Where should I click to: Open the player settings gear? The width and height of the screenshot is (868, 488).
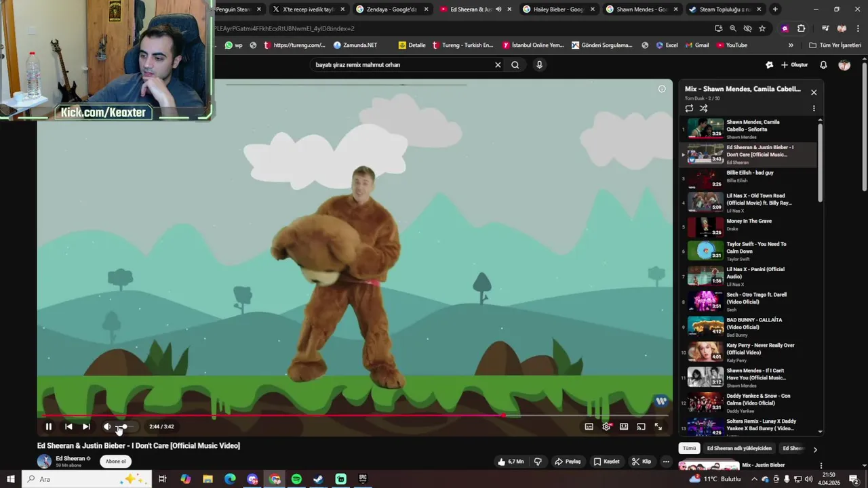(606, 426)
